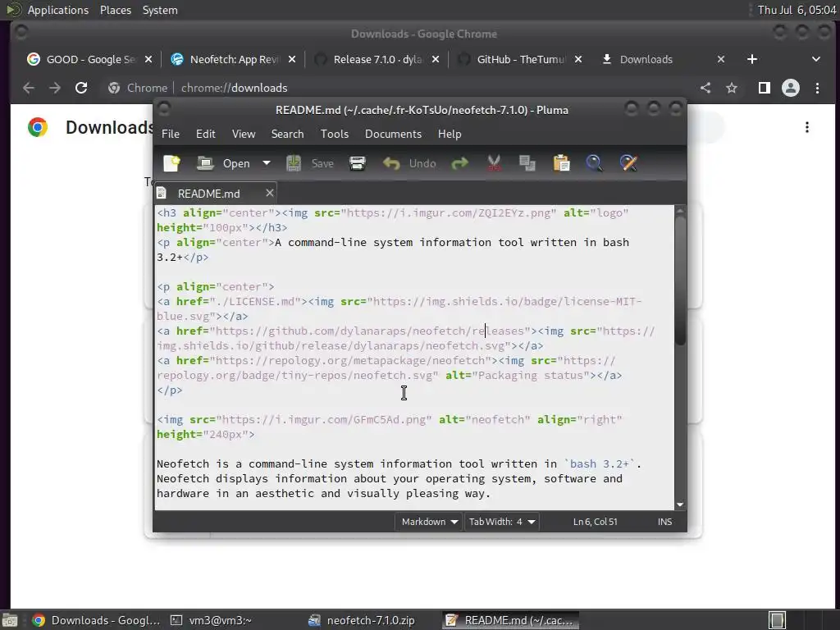Viewport: 840px width, 630px height.
Task: Go forward in Chrome
Action: pos(55,88)
